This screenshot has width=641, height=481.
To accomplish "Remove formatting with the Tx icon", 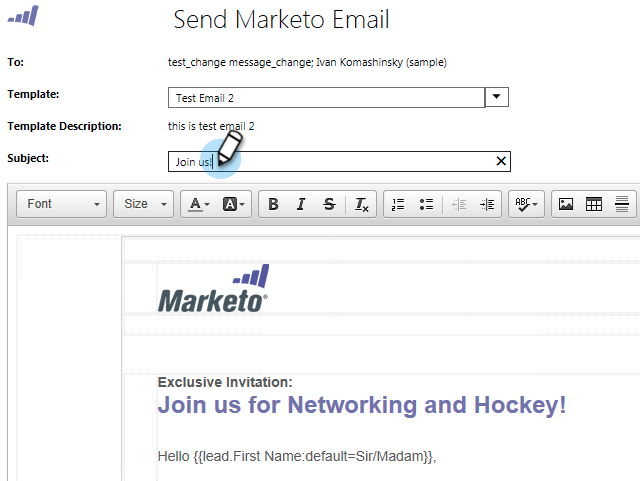I will (x=361, y=204).
